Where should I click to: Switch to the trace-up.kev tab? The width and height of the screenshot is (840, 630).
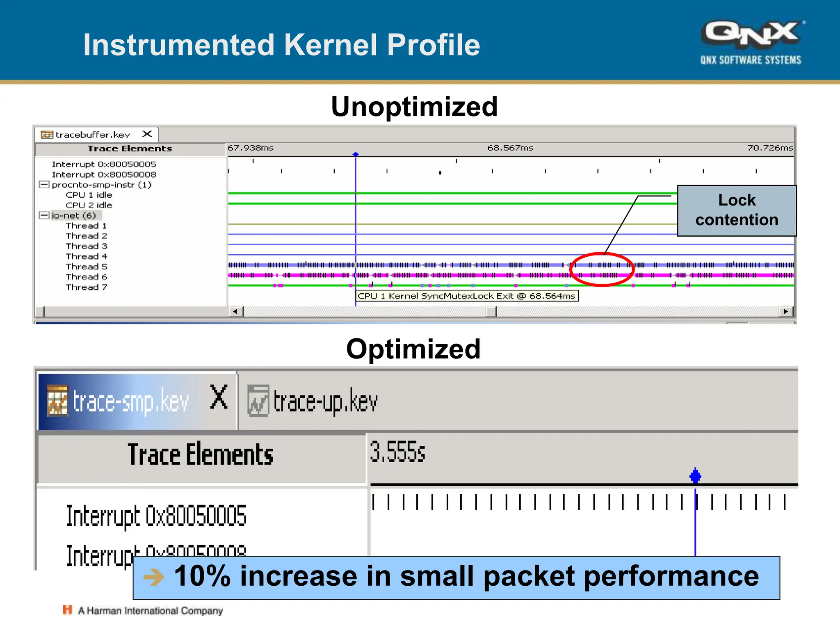pos(324,401)
